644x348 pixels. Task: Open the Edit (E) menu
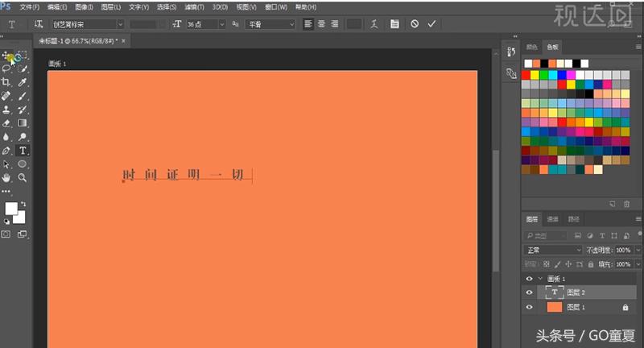pyautogui.click(x=57, y=7)
